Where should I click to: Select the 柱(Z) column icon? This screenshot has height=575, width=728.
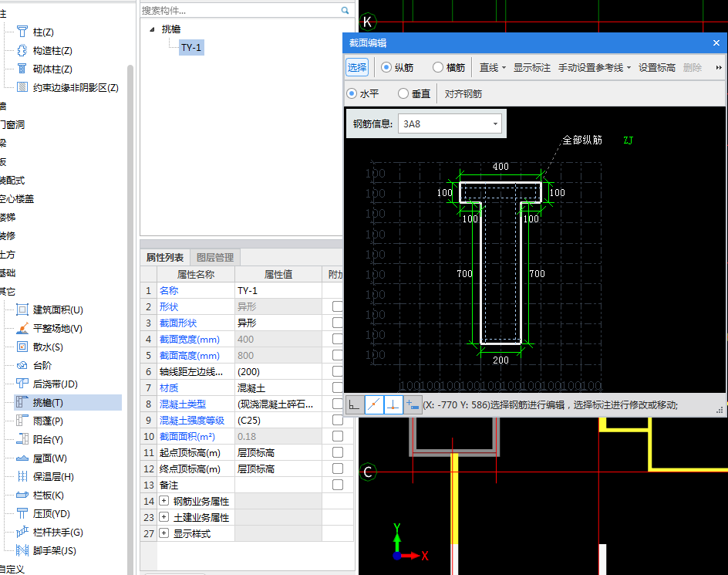click(22, 32)
